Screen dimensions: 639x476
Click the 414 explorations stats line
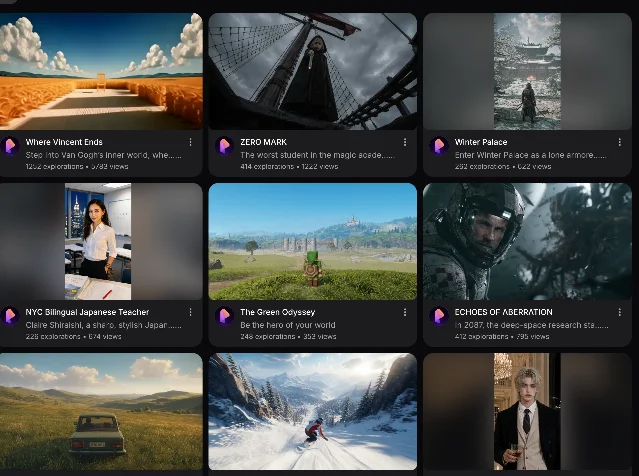[x=289, y=166]
